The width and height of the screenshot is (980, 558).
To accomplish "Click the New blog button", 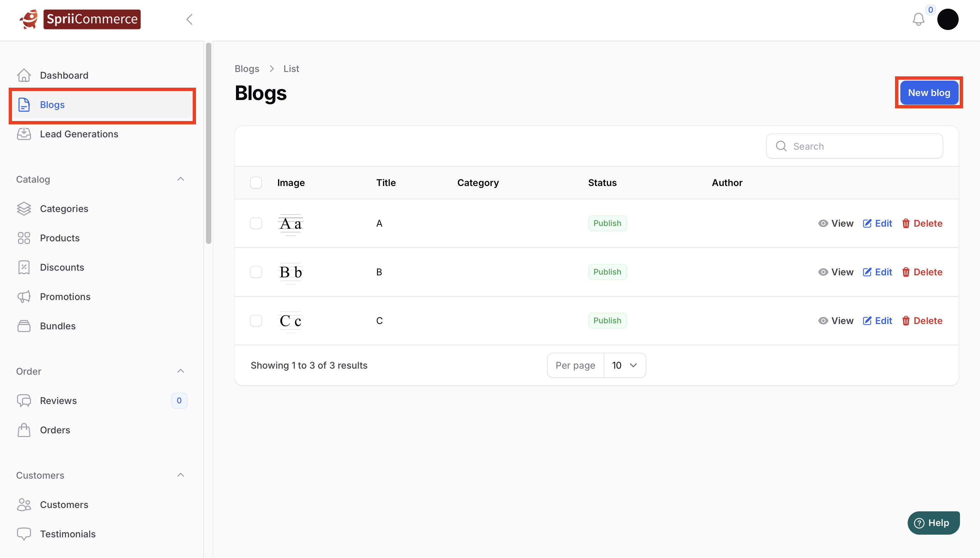I will 929,93.
